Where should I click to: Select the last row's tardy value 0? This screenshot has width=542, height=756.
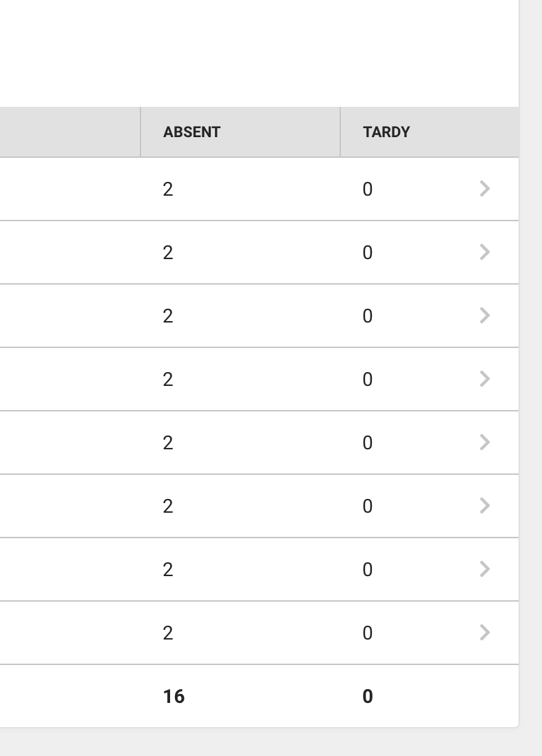pos(368,633)
